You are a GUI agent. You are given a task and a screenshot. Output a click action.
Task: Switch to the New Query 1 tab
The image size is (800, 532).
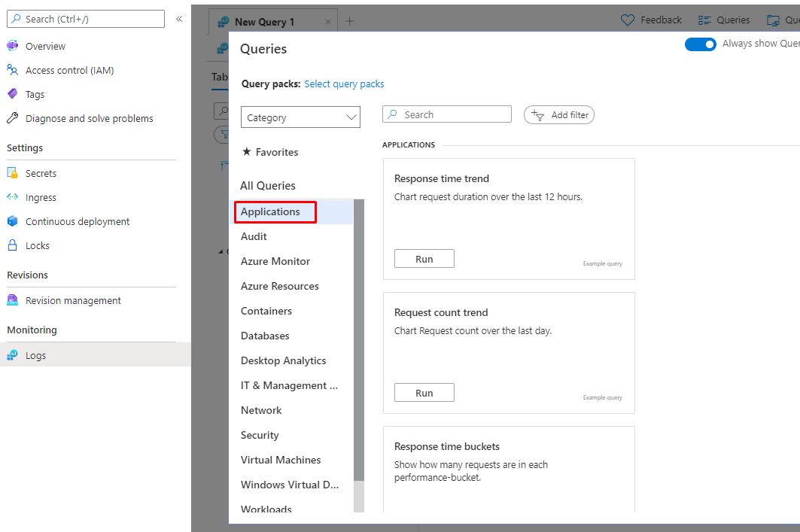[265, 22]
